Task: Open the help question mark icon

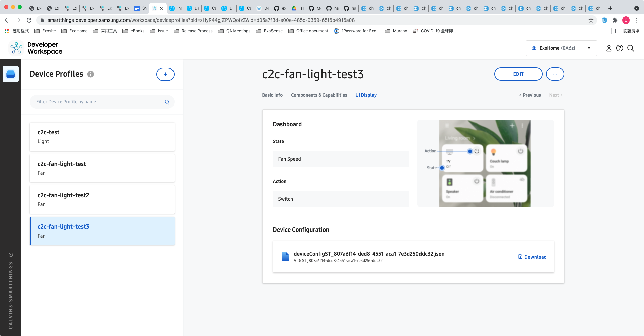Action: (x=620, y=48)
